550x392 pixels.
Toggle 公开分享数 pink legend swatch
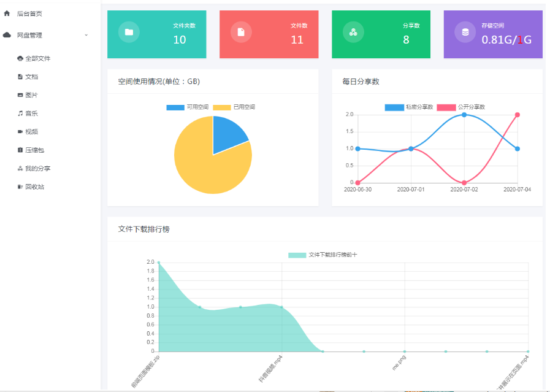click(x=446, y=107)
